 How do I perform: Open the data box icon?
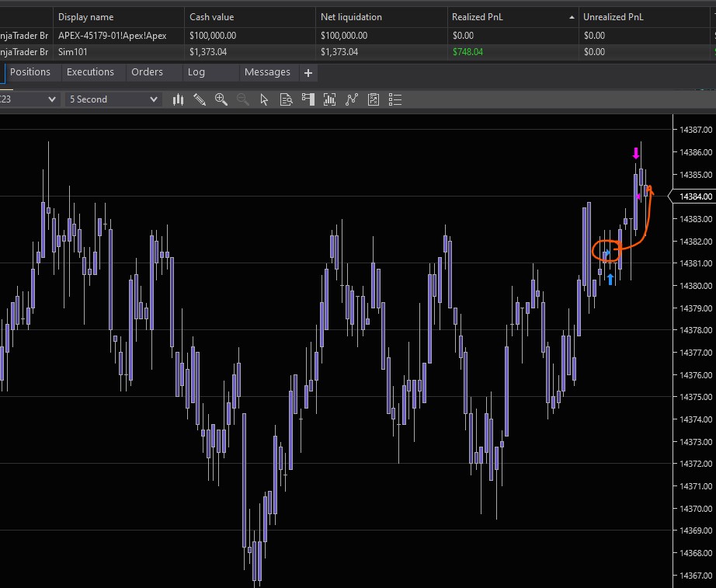tap(286, 99)
